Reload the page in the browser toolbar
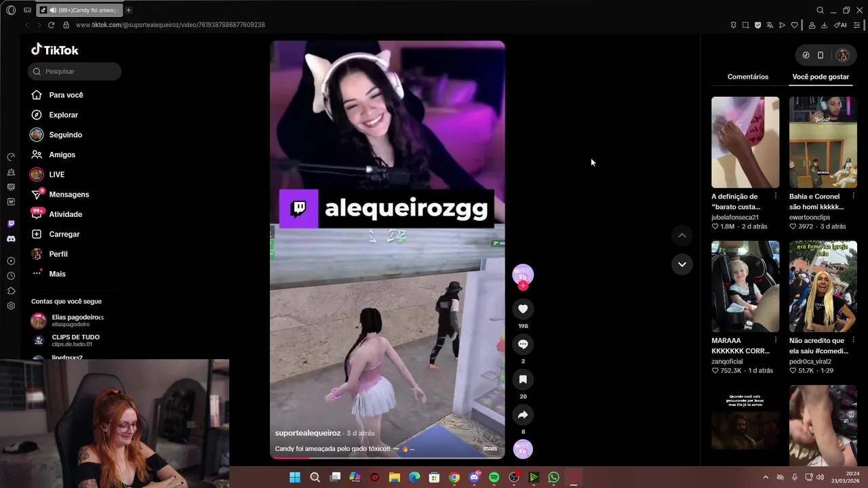The height and width of the screenshot is (488, 868). (51, 25)
